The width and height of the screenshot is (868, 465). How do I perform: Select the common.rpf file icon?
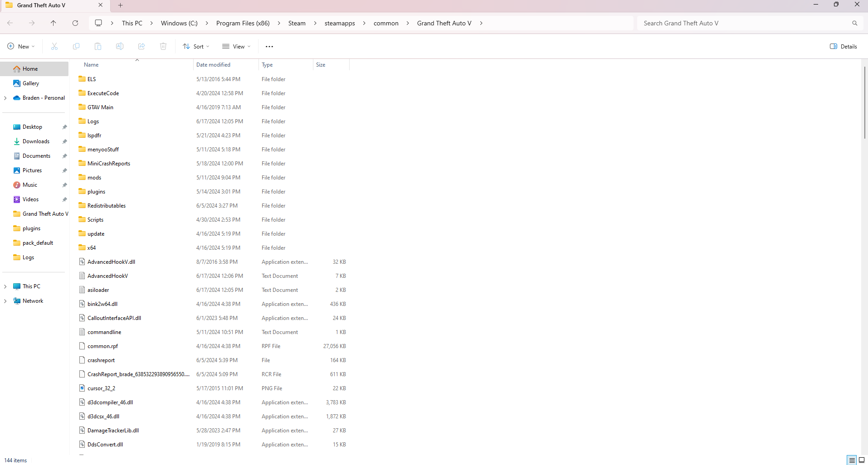point(82,346)
